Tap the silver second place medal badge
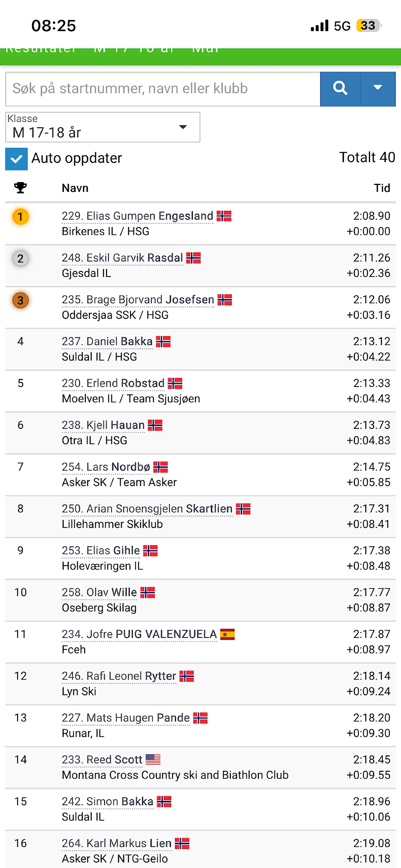401x868 pixels. (20, 259)
